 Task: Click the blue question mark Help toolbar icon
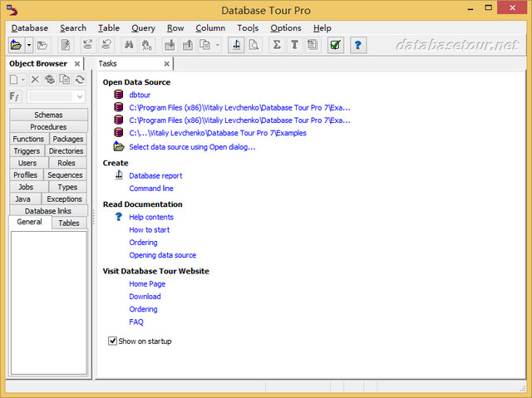click(358, 45)
